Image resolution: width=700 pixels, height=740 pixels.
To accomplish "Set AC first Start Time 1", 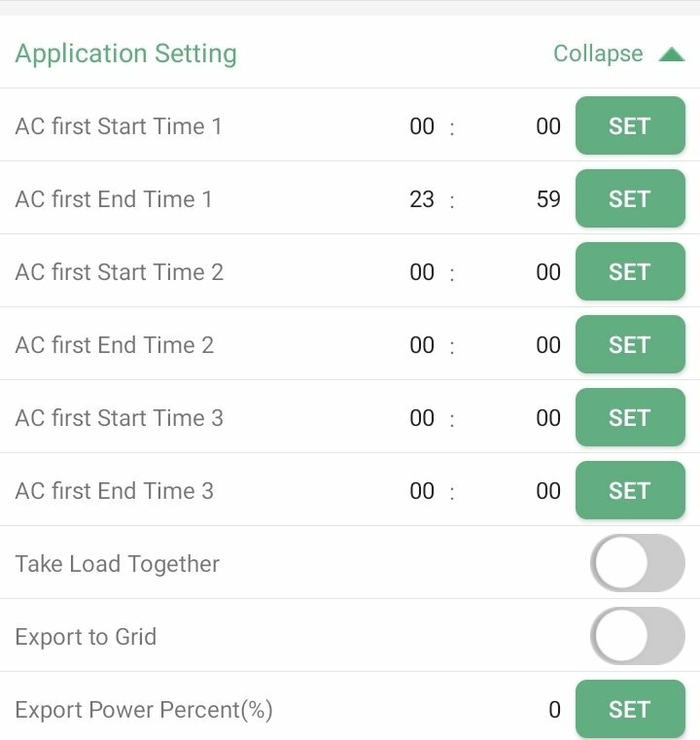I will coord(630,125).
